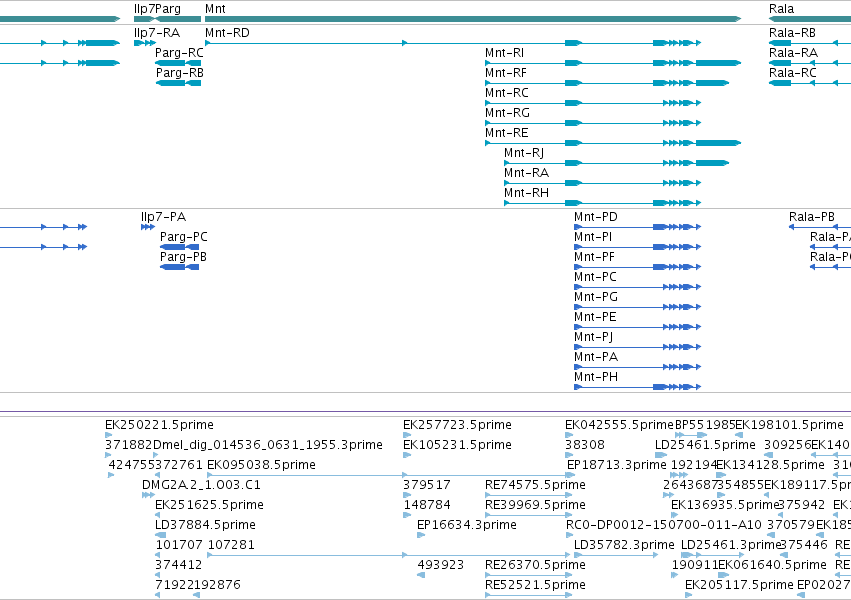Select the Parg-RC transcript label
The height and width of the screenshot is (600, 851).
point(179,53)
